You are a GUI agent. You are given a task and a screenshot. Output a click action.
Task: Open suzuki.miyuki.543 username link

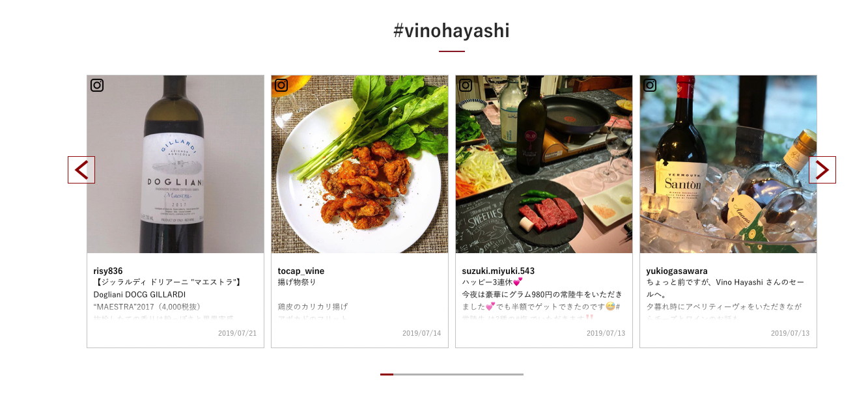pyautogui.click(x=498, y=271)
